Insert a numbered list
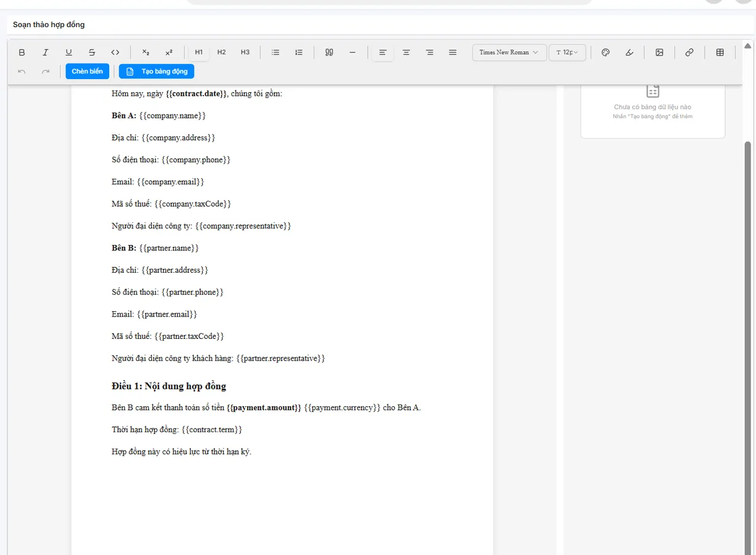The width and height of the screenshot is (756, 555). coord(299,53)
